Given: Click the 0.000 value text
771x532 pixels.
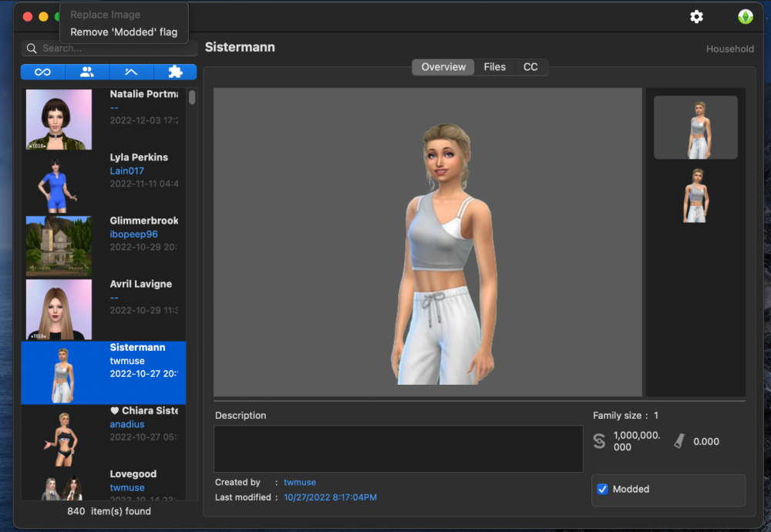Looking at the screenshot, I should (706, 442).
